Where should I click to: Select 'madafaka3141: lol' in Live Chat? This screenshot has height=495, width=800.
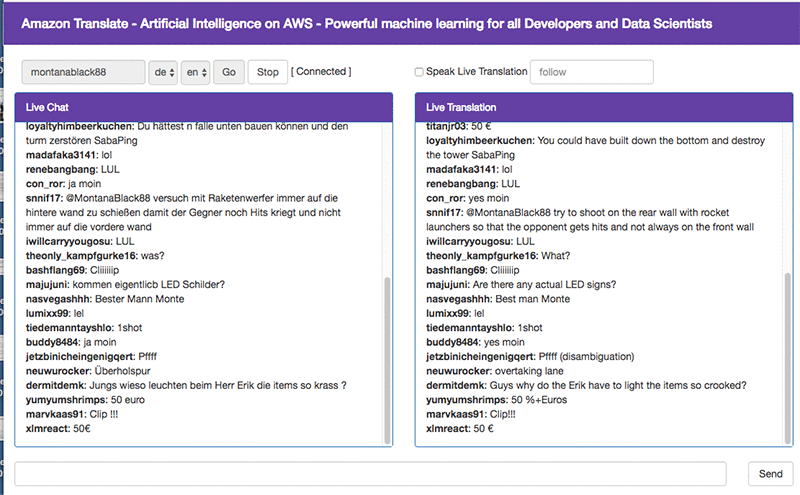[69, 155]
